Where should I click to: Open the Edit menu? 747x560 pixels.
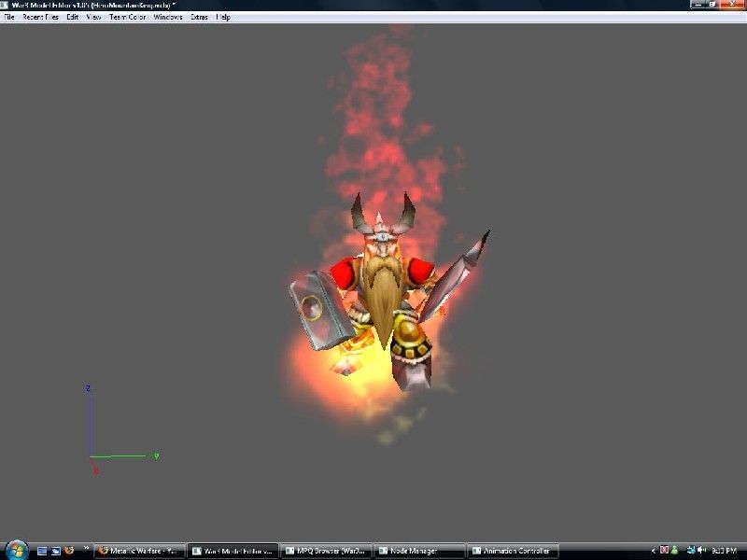point(73,17)
